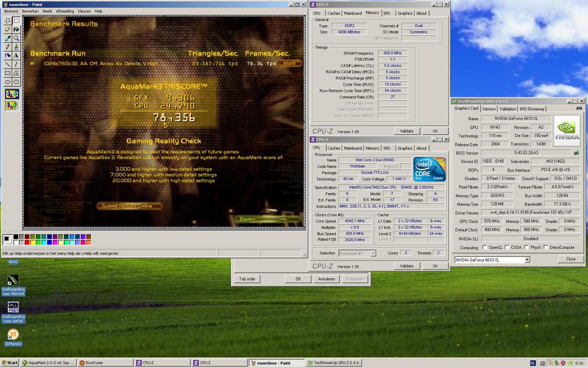Click the Windows Start button
Viewport: 588px width, 368px height.
10,363
